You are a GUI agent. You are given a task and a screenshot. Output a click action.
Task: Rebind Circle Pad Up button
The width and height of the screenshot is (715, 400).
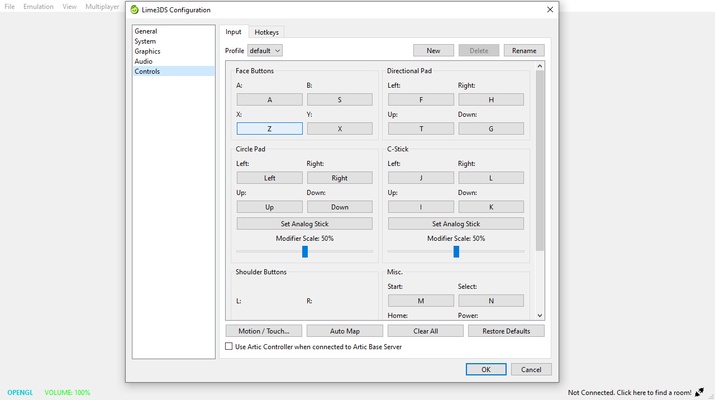(269, 207)
